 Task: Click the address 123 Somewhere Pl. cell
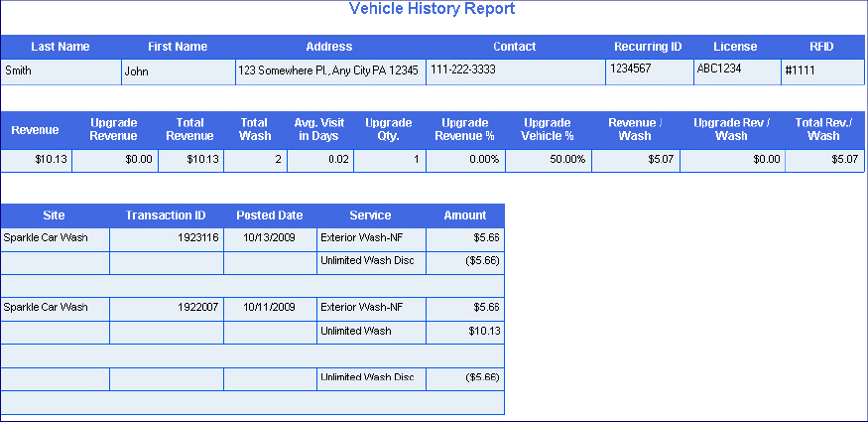[328, 70]
